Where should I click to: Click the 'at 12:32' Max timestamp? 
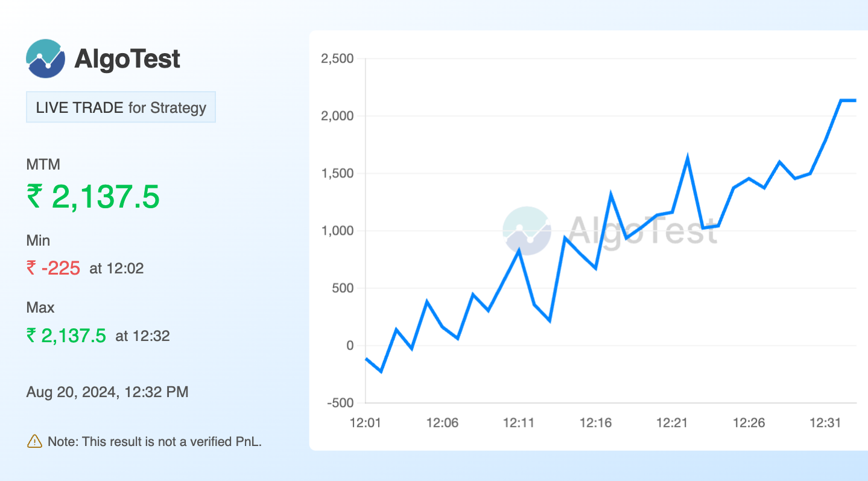142,336
